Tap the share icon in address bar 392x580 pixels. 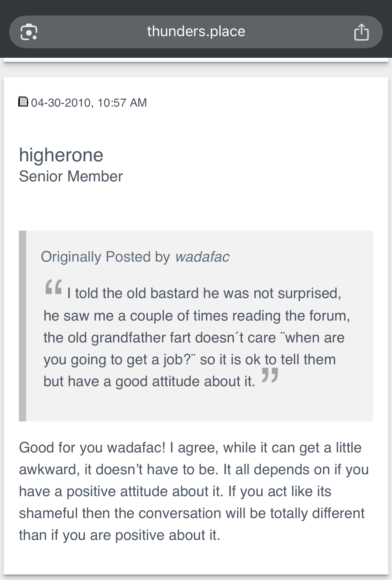361,32
